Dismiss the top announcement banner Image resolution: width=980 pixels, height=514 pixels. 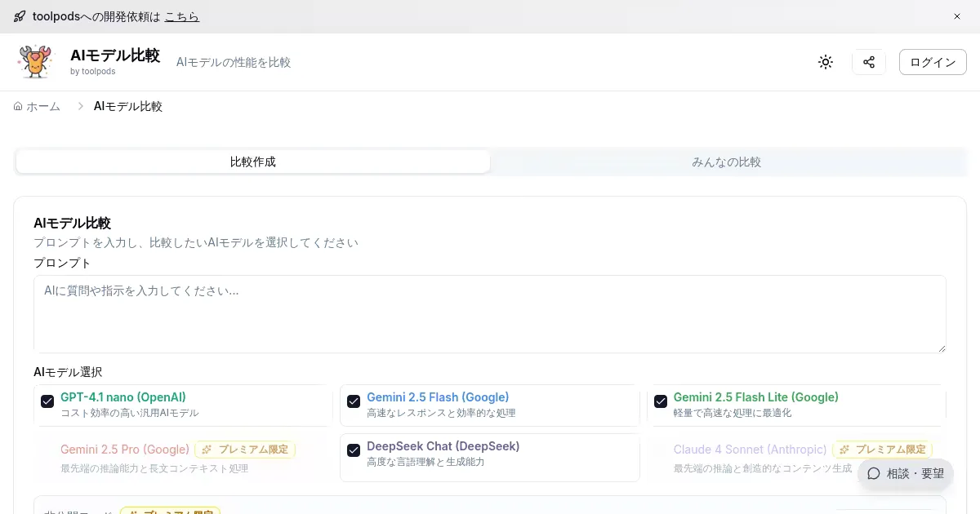(957, 16)
